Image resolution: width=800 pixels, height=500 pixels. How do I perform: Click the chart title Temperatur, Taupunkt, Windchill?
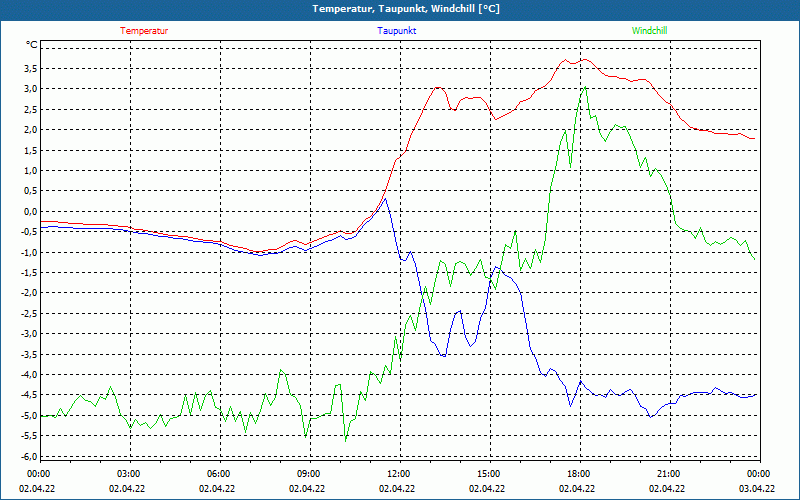point(406,9)
